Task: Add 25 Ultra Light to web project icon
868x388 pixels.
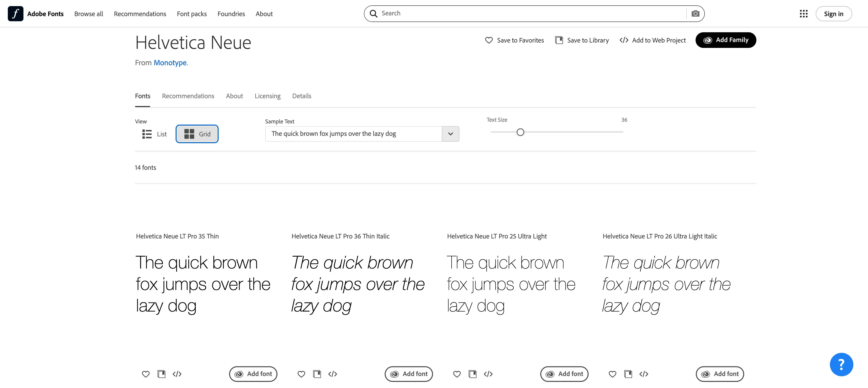Action: coord(488,374)
